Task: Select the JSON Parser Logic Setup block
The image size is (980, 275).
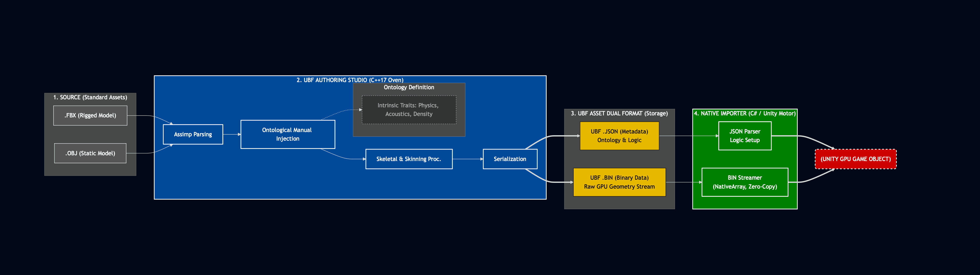Action: coord(744,135)
